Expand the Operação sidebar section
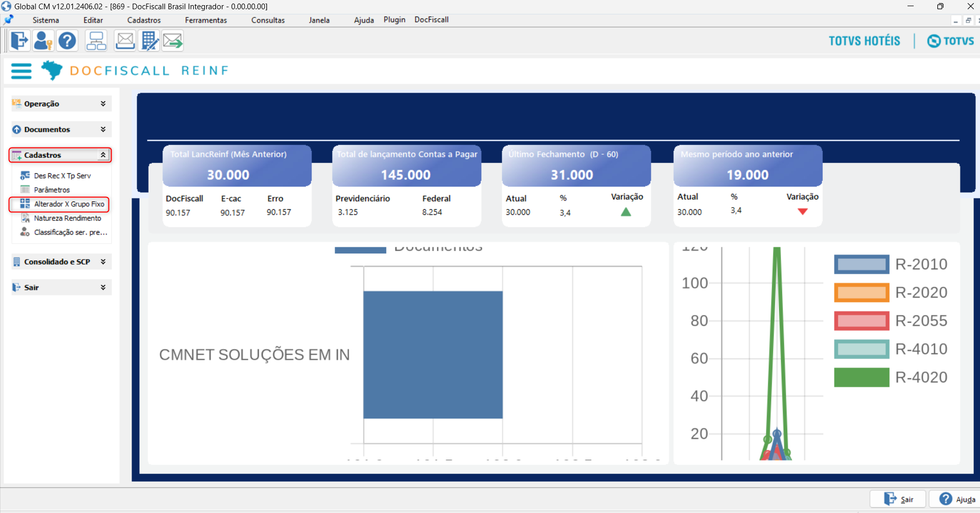Viewport: 980px width, 513px height. pos(61,104)
